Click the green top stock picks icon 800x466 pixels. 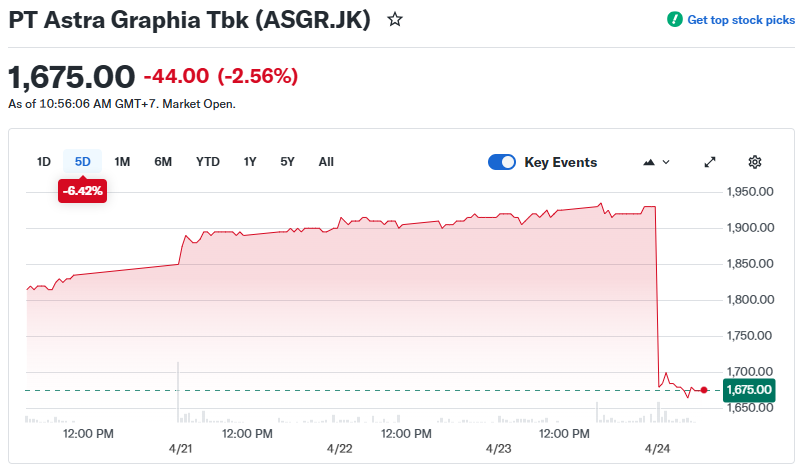point(675,20)
